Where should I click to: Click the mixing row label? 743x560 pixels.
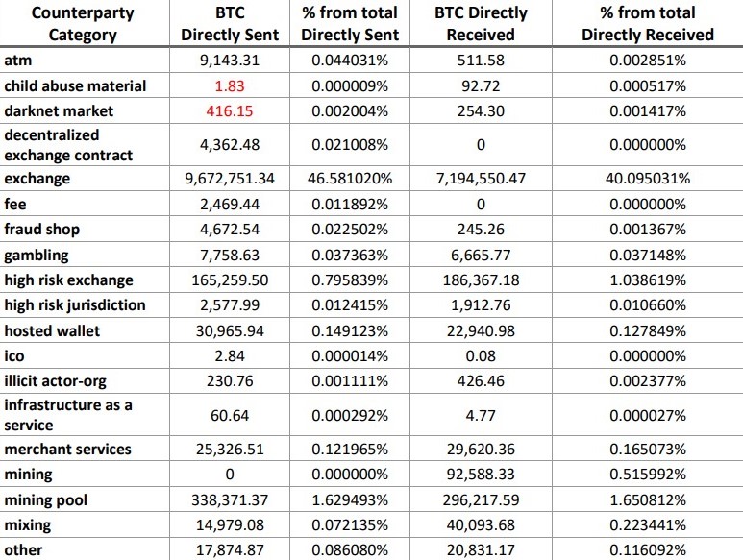tap(28, 525)
